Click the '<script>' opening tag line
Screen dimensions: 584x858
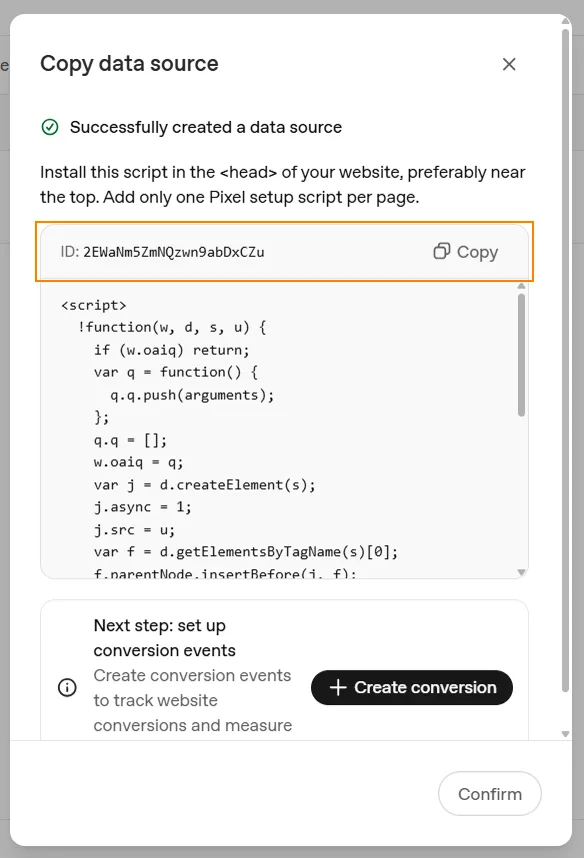click(94, 305)
